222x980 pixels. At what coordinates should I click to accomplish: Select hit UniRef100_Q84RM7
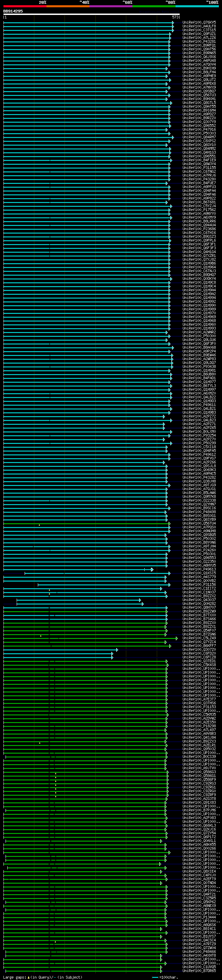point(199,137)
